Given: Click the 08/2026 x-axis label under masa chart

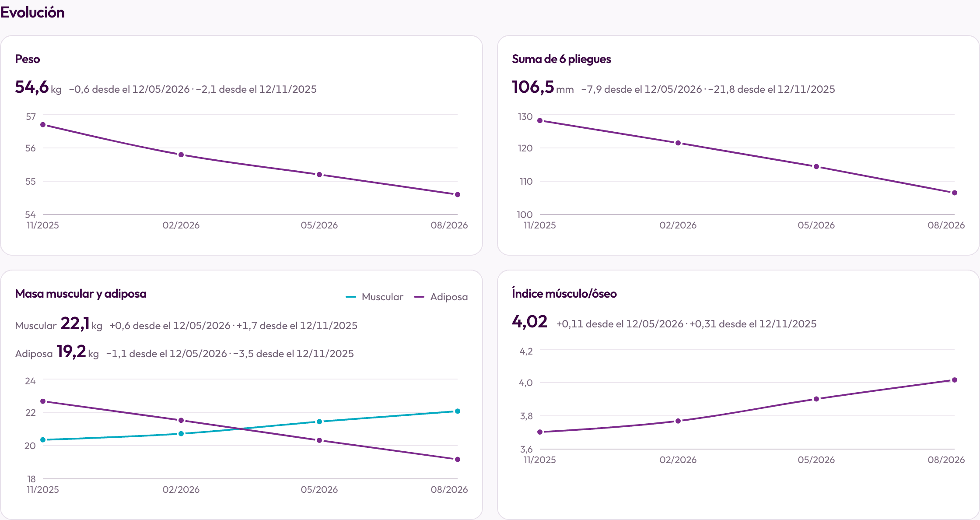Looking at the screenshot, I should (x=449, y=490).
